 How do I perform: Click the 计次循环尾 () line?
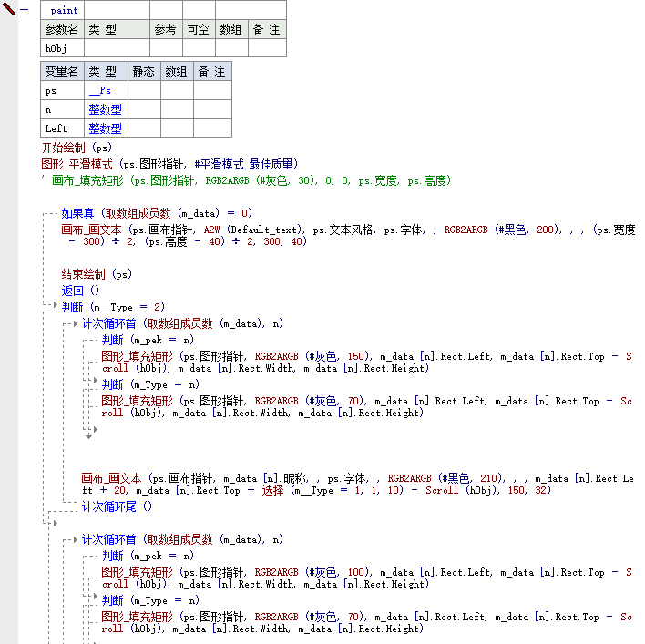pos(118,506)
